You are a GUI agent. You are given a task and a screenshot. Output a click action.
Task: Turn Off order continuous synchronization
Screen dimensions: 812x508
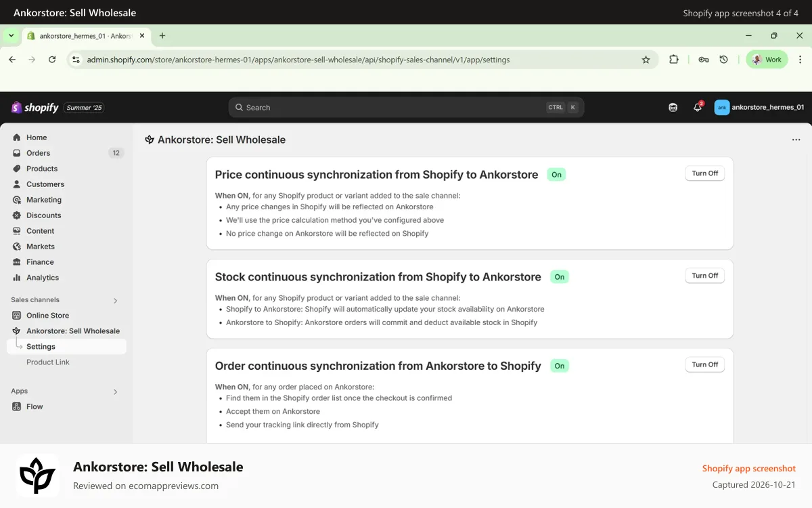tap(705, 364)
